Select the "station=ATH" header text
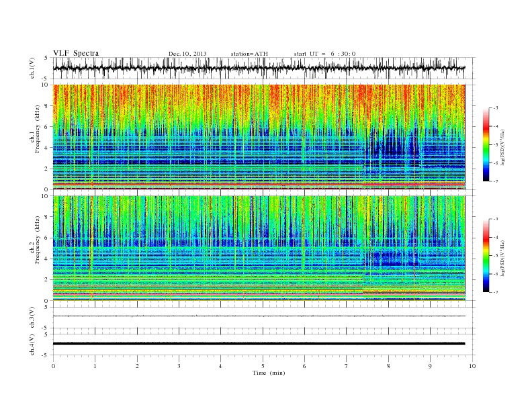The height and width of the screenshot is (411, 532). (x=249, y=54)
